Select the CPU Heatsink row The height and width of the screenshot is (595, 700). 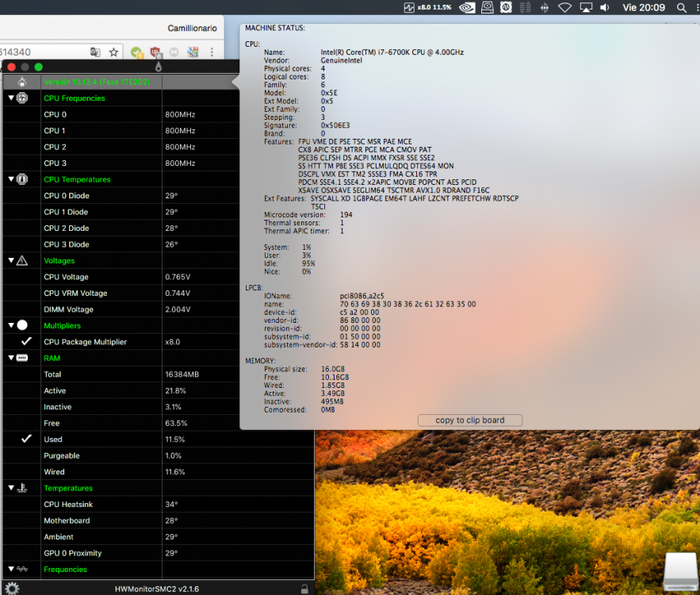(159, 505)
